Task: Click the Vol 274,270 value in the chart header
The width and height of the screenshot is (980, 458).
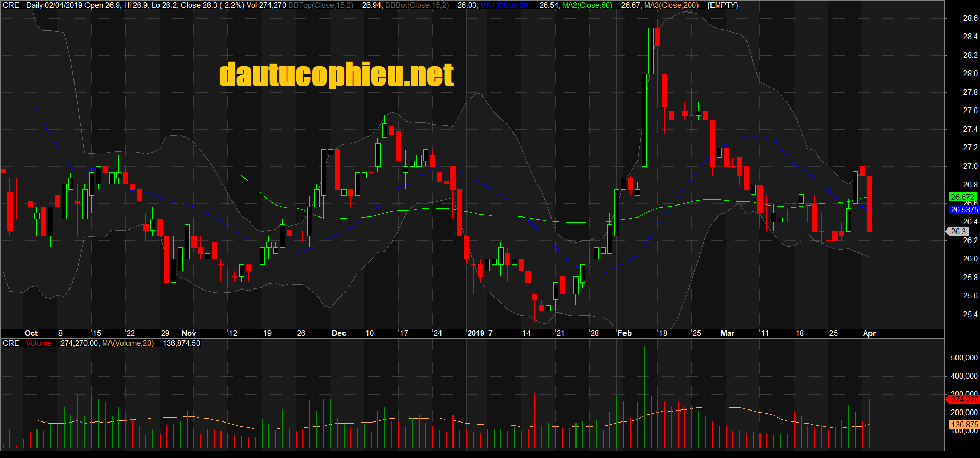Action: click(x=266, y=5)
